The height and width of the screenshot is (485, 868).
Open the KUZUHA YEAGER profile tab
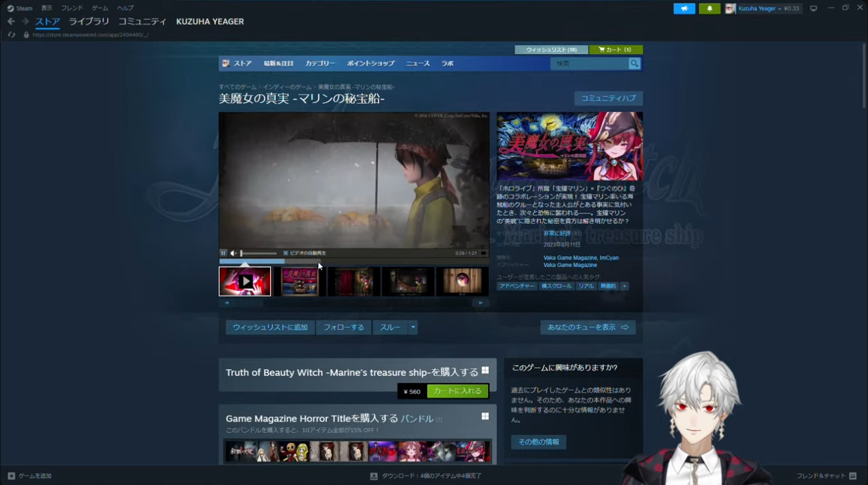pos(210,21)
